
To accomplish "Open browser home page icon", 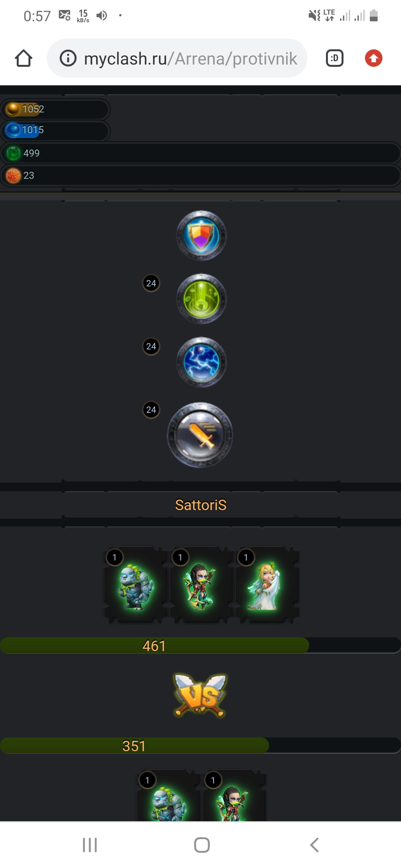I will 23,58.
